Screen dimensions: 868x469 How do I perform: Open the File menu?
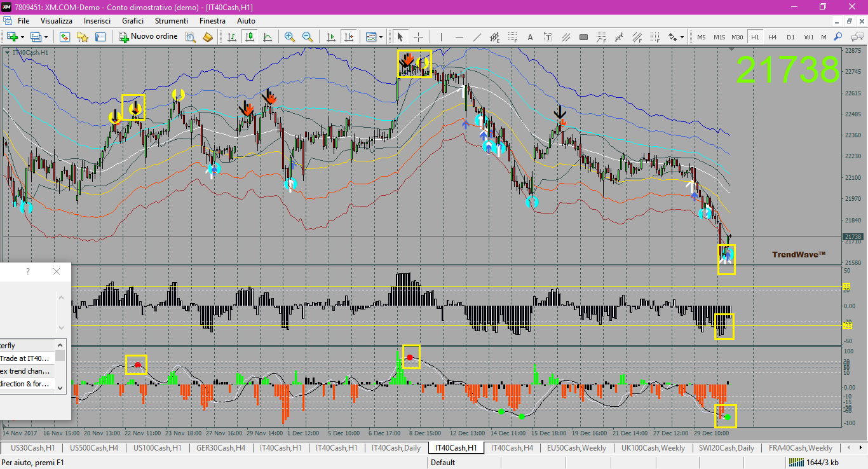(x=24, y=21)
